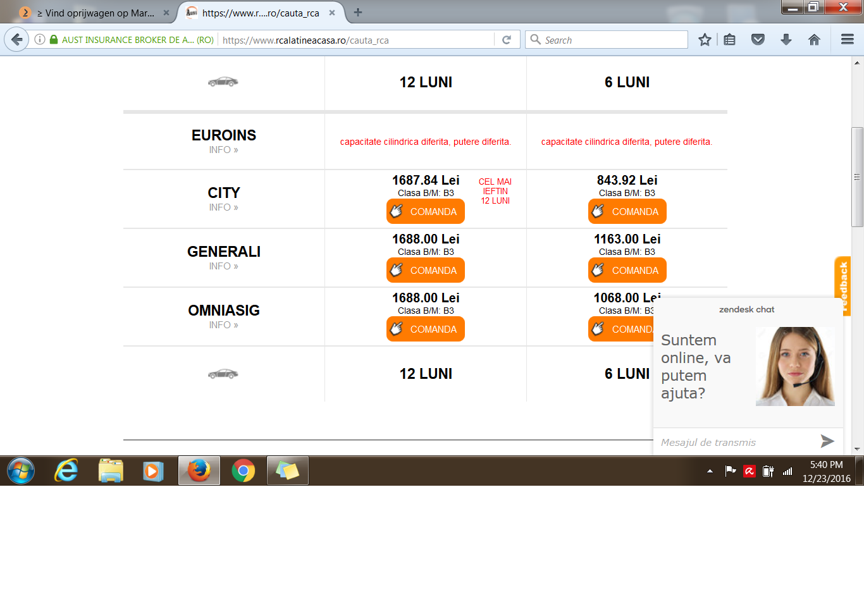Click the bookmark star icon

pyautogui.click(x=705, y=40)
